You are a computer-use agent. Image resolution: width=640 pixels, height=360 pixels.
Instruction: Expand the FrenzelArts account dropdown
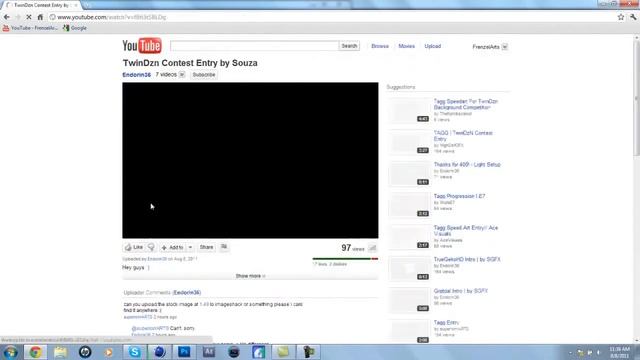pos(505,47)
